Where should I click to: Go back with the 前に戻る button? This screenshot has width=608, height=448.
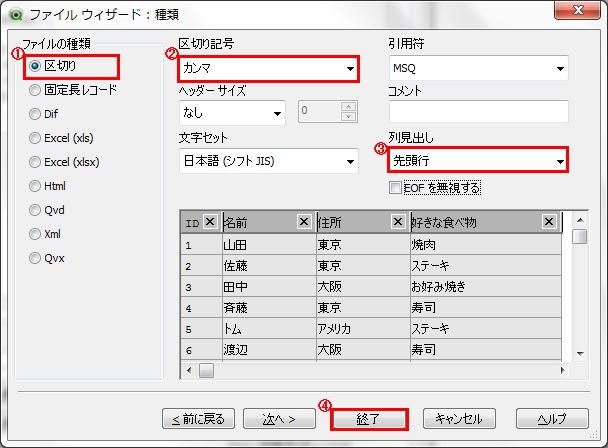tap(199, 418)
